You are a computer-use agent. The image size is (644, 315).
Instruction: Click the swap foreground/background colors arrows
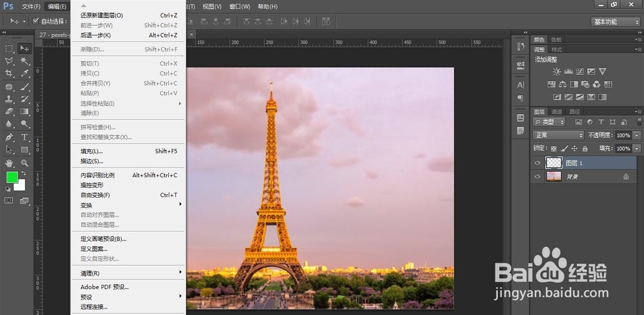(x=23, y=173)
